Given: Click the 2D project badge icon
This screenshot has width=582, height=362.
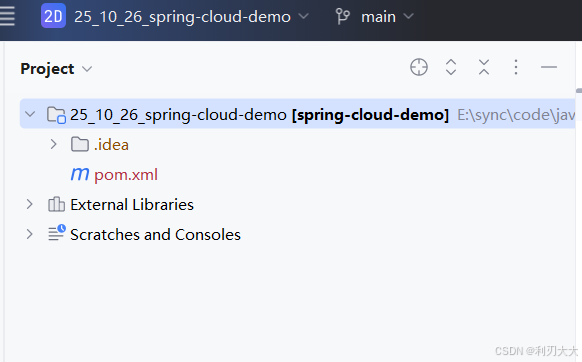Looking at the screenshot, I should [x=53, y=16].
